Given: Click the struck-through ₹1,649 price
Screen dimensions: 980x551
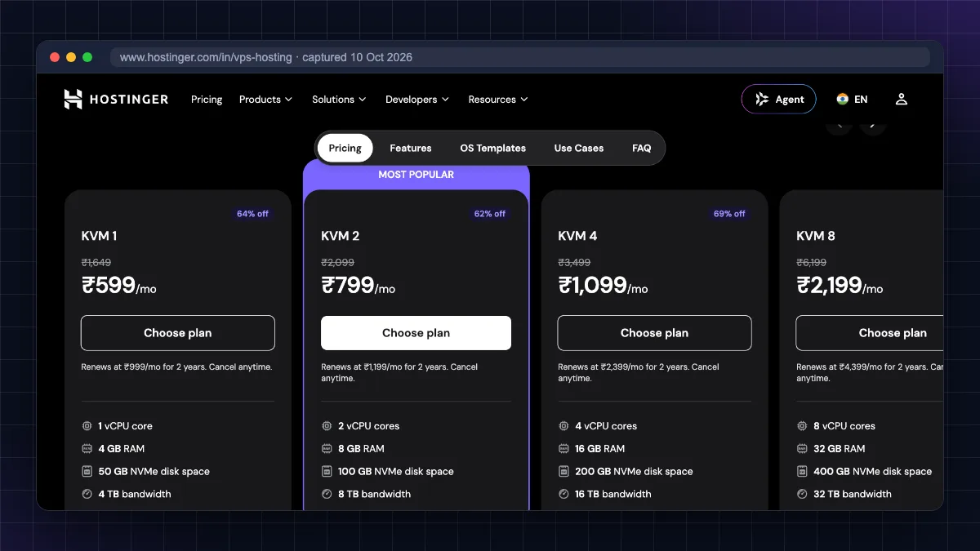Looking at the screenshot, I should click(96, 263).
